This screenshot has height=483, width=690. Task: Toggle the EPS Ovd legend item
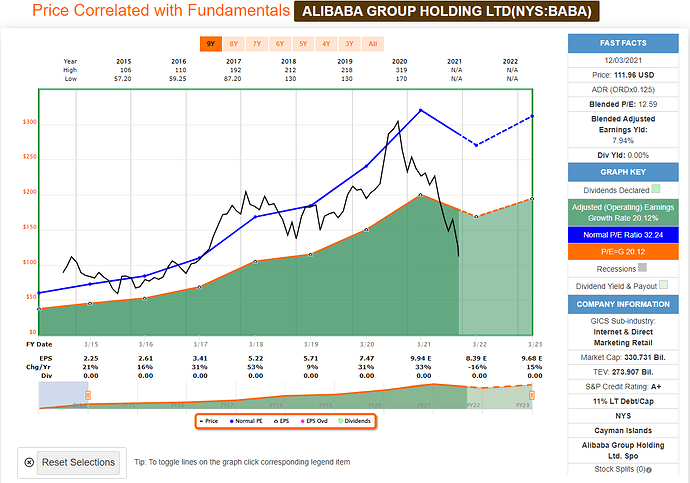click(314, 421)
